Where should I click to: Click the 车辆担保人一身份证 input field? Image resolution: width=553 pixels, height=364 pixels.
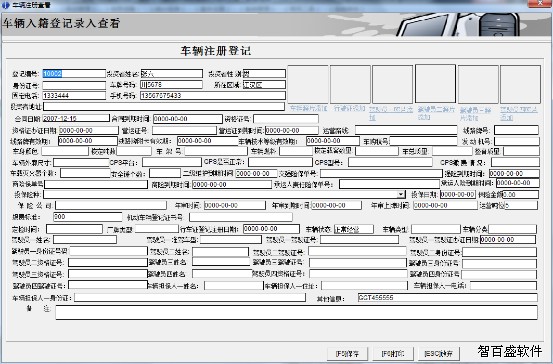coord(190,297)
